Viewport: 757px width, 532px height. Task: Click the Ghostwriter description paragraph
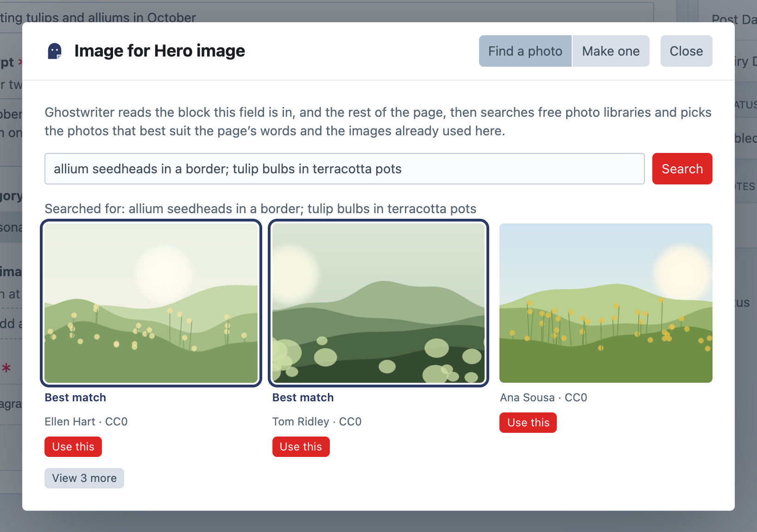coord(378,121)
